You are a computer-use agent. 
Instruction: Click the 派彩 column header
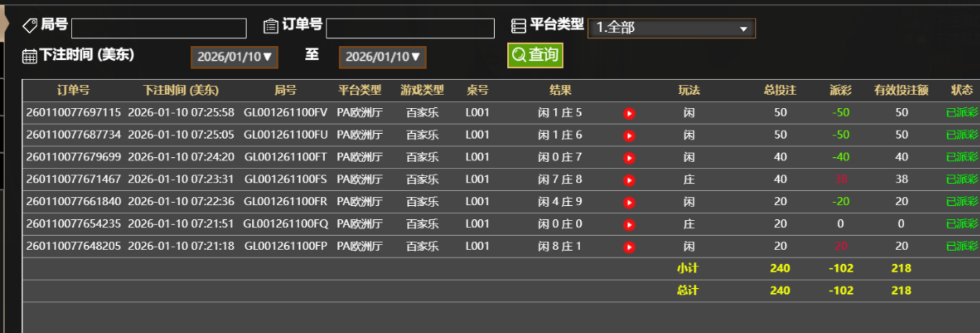click(x=840, y=90)
